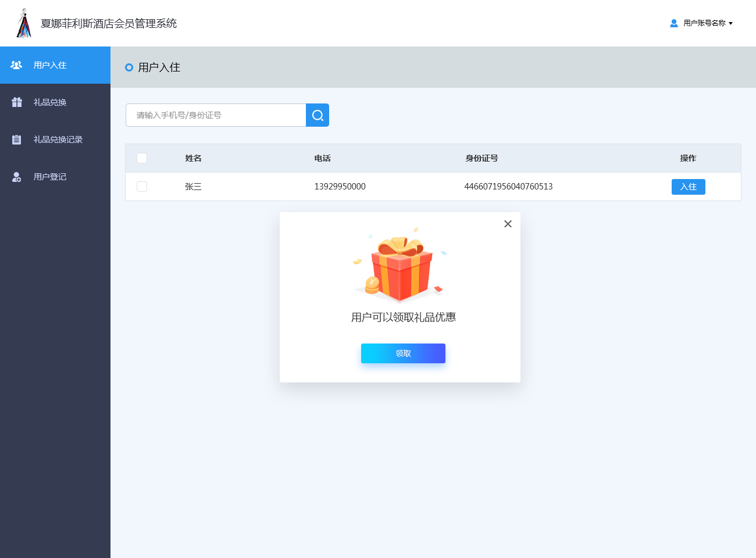
Task: Go to 礼品兑换记录 menu item
Action: 58,139
